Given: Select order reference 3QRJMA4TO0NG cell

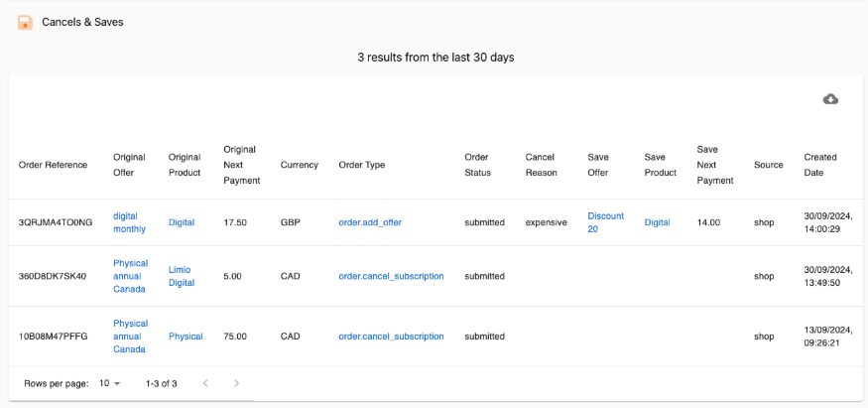Looking at the screenshot, I should pos(56,222).
